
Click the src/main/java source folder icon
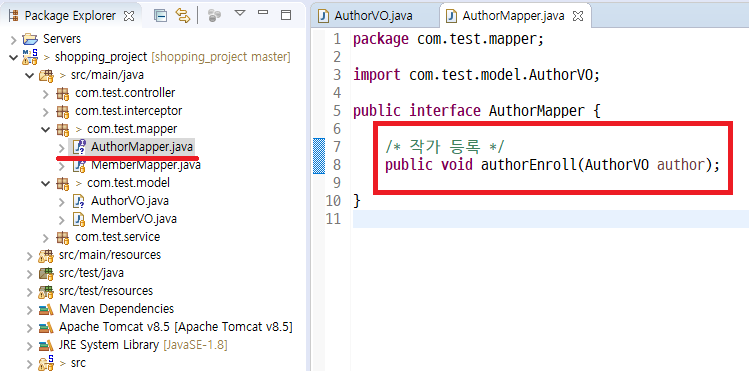(46, 75)
